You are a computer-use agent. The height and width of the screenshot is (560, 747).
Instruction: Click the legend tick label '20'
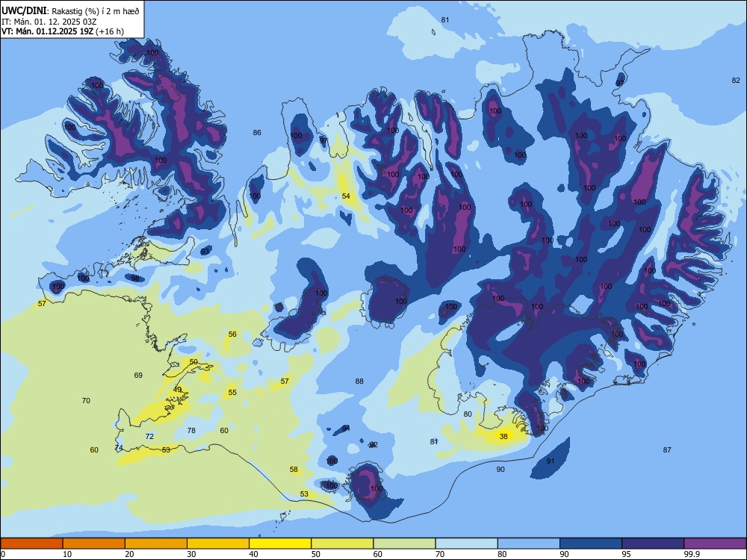tap(129, 554)
